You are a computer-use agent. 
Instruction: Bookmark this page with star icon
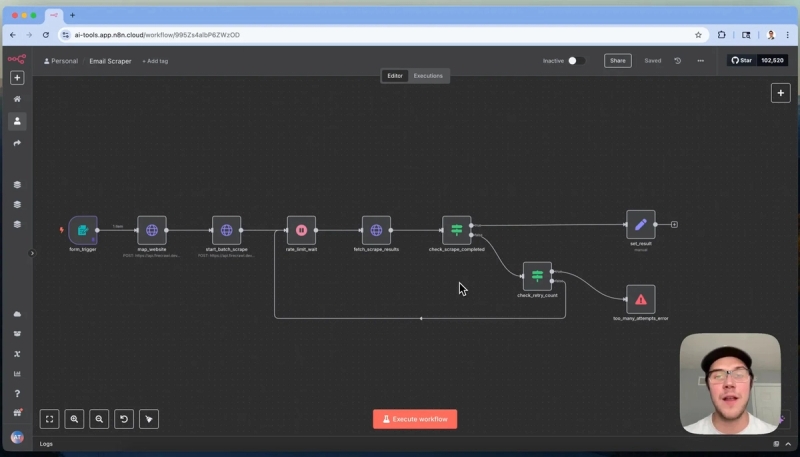tap(698, 35)
